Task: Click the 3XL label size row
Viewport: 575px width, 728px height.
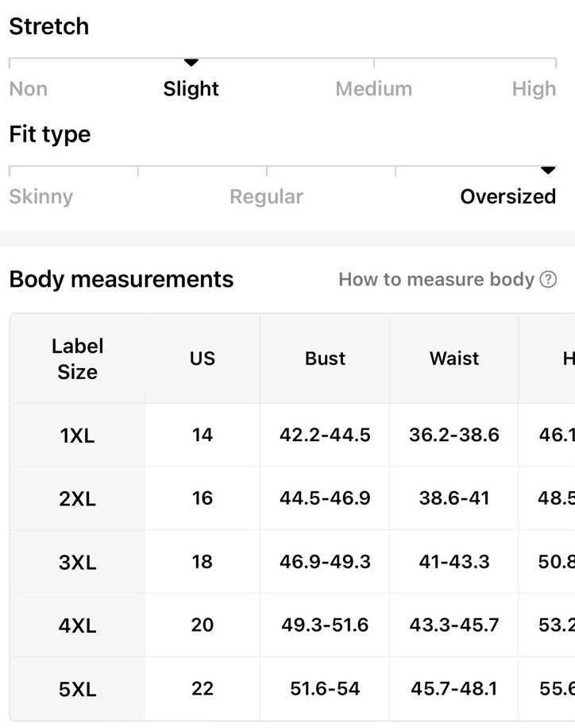Action: pyautogui.click(x=292, y=562)
